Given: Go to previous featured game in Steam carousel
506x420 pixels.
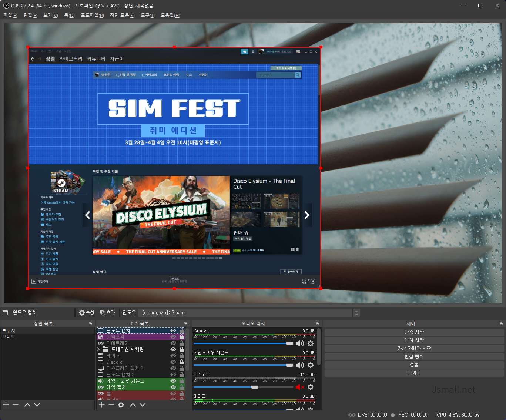Looking at the screenshot, I should click(87, 215).
